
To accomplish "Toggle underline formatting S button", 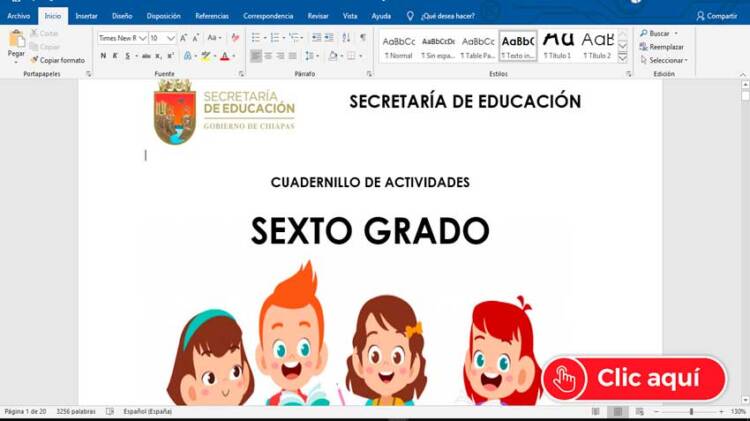I will coord(128,56).
